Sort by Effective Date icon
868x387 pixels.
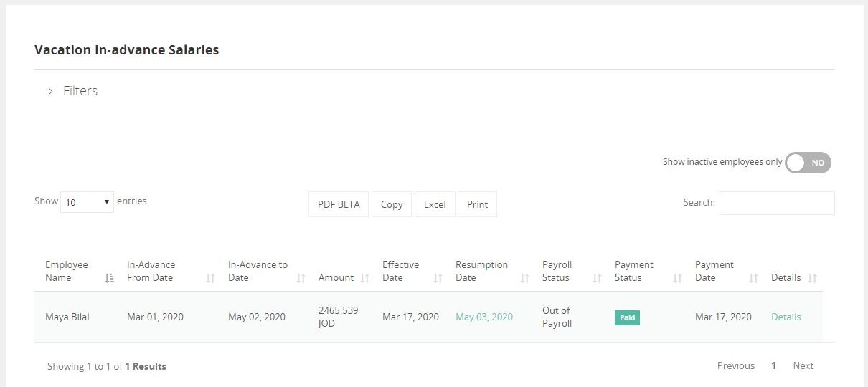tap(438, 278)
